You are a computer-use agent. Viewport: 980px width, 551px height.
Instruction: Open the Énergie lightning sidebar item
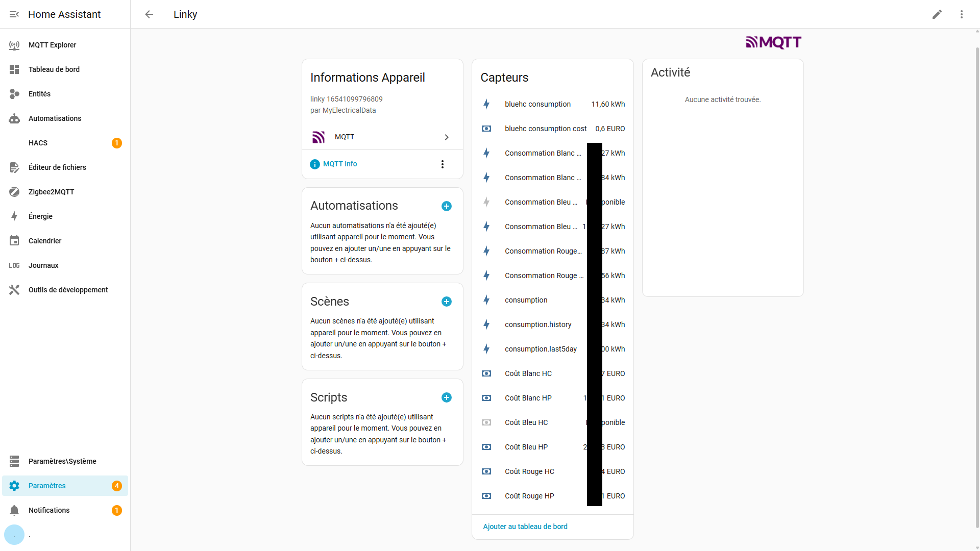pos(40,216)
